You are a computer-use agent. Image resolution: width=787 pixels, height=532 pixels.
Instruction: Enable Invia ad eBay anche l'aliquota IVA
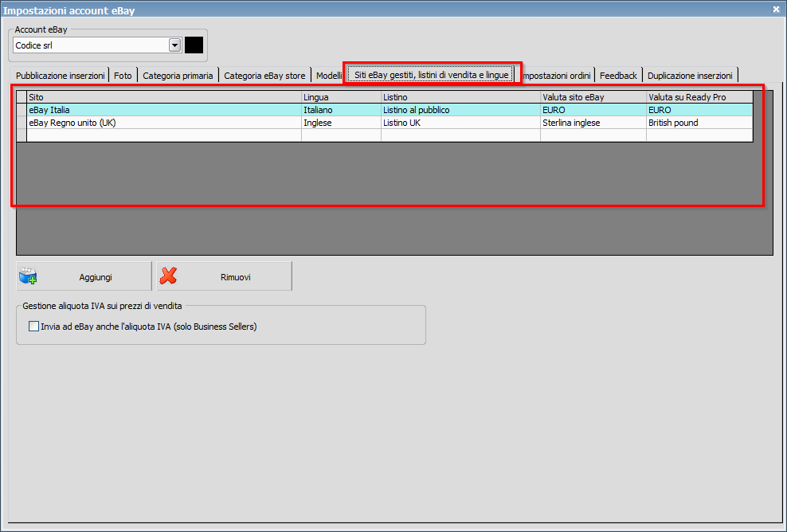[x=33, y=327]
